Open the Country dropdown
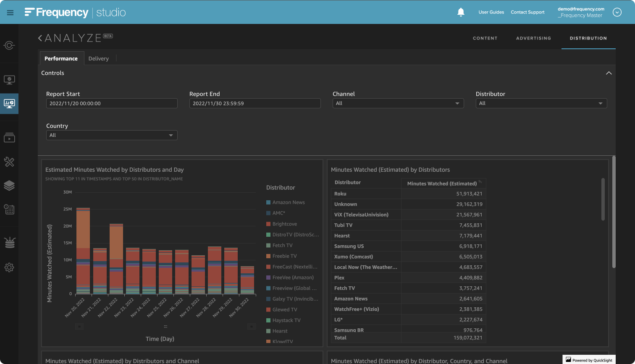 tap(112, 135)
